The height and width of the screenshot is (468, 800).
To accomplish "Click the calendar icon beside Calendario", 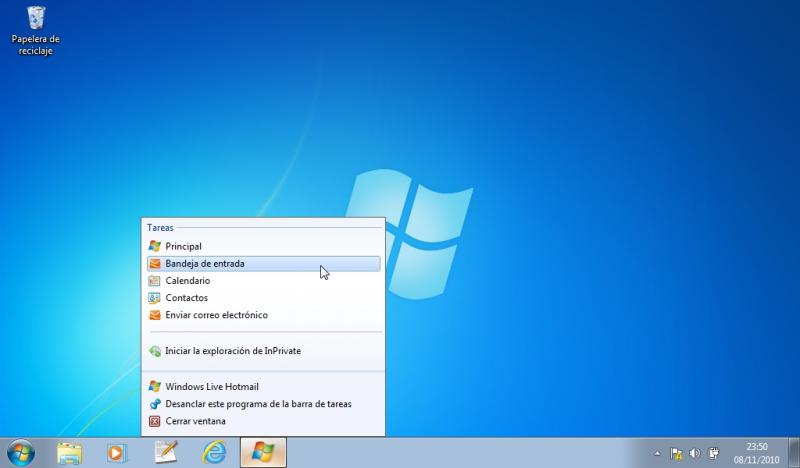I will click(155, 281).
